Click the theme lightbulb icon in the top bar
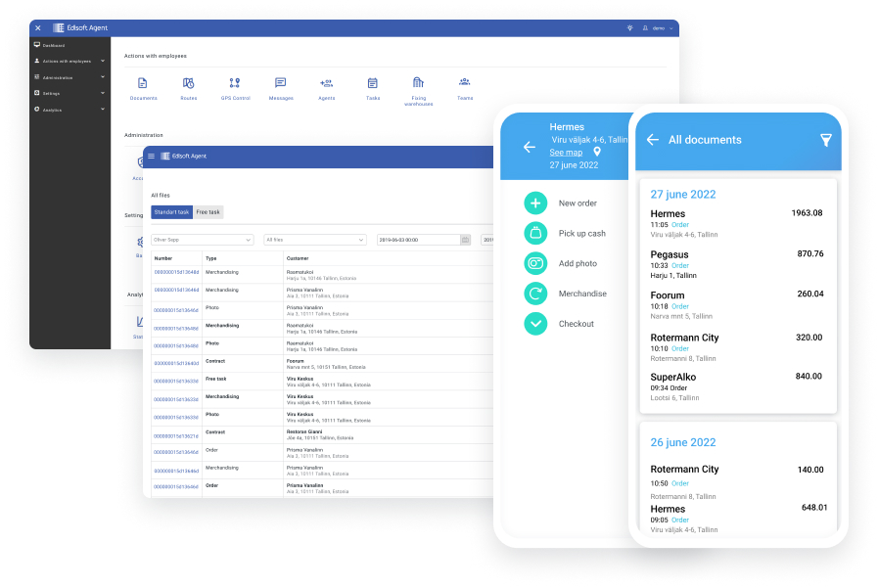 (x=630, y=28)
